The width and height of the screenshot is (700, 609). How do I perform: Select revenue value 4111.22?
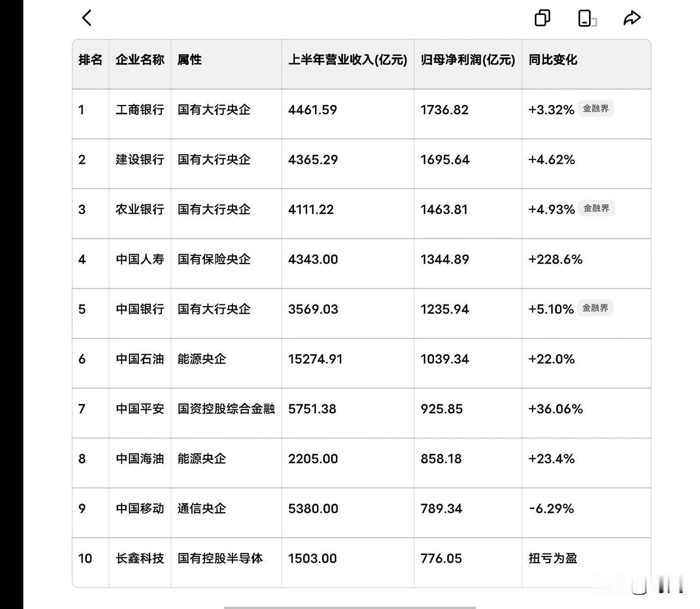tap(311, 209)
